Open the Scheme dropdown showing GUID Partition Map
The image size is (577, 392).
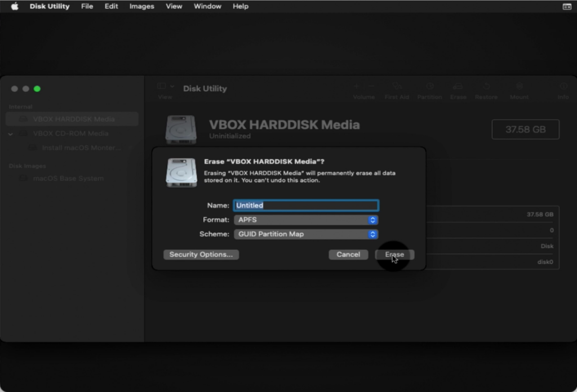306,234
